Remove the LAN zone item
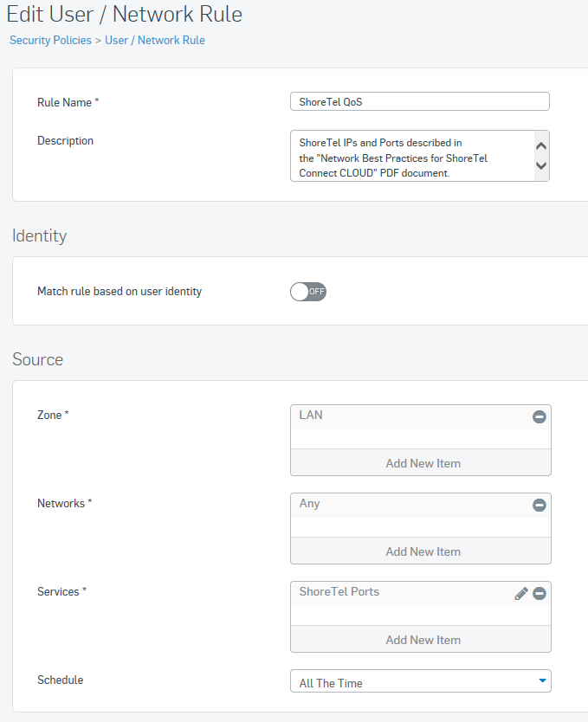Image resolution: width=588 pixels, height=722 pixels. (540, 416)
